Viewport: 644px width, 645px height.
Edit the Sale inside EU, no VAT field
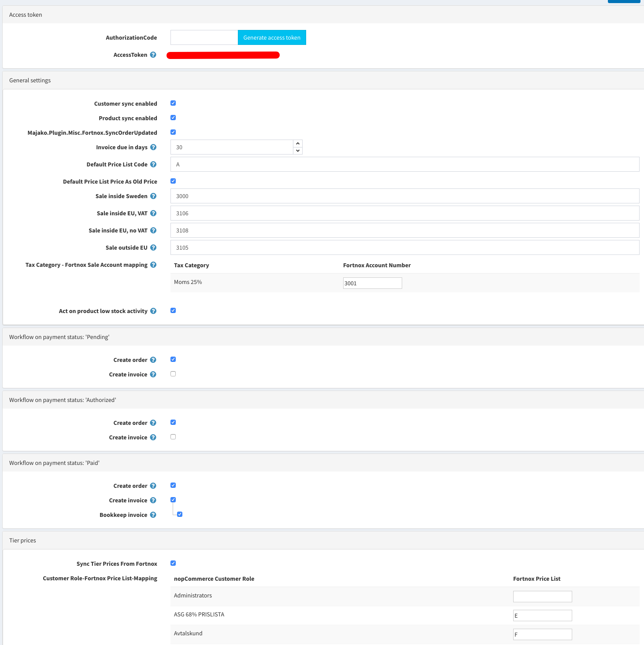click(x=405, y=230)
